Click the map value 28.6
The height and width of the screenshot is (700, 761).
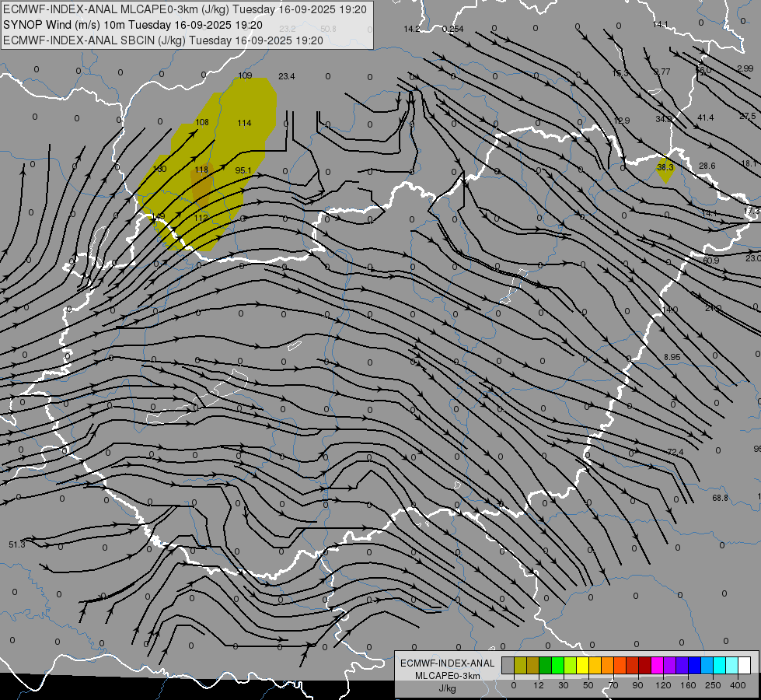coord(707,166)
